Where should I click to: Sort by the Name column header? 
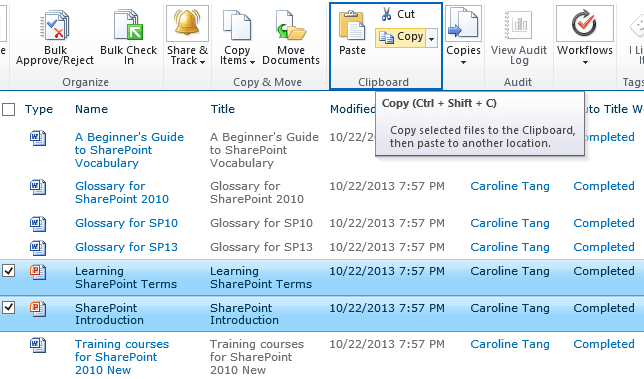[91, 109]
